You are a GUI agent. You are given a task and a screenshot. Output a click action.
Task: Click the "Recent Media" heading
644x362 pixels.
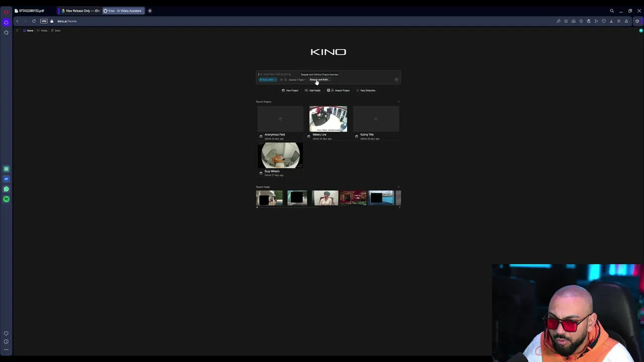pos(263,187)
